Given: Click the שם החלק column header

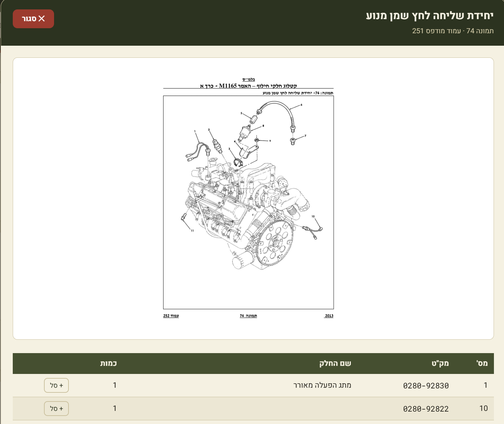Looking at the screenshot, I should [335, 363].
